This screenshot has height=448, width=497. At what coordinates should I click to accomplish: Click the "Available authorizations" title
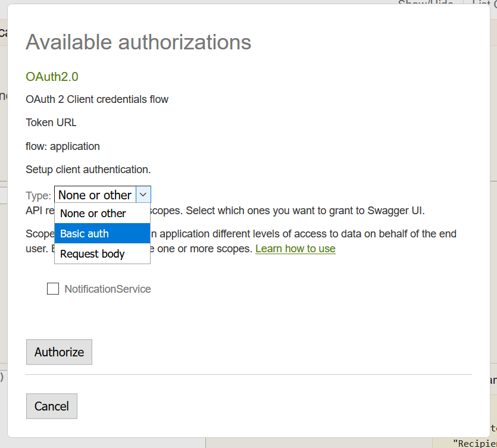(x=138, y=42)
